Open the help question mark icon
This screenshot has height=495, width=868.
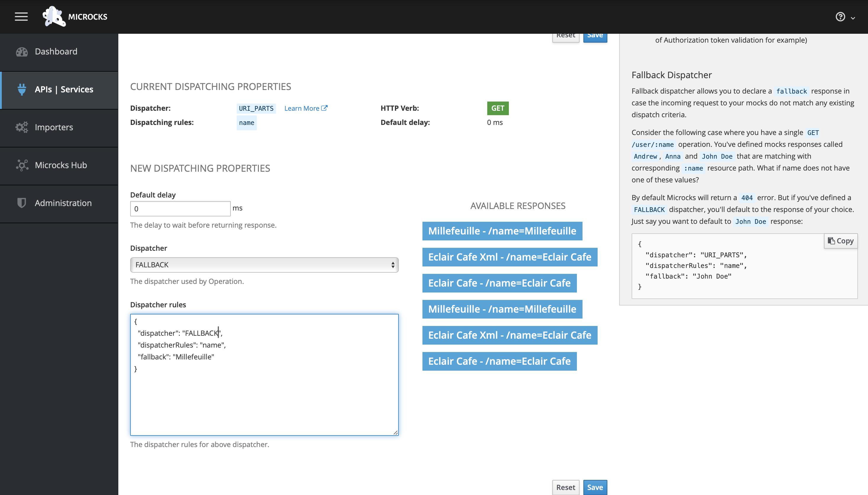pos(840,17)
